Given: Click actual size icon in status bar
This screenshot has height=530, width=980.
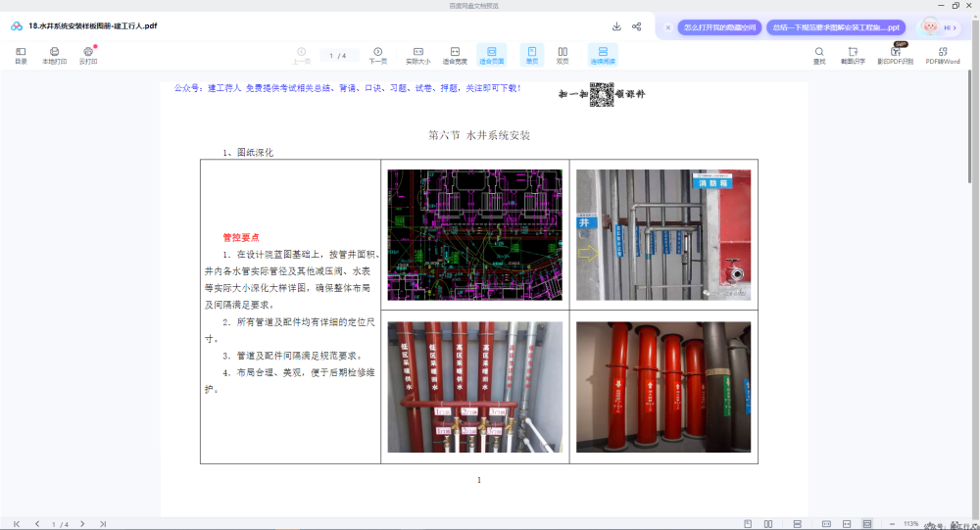Looking at the screenshot, I should (x=826, y=524).
